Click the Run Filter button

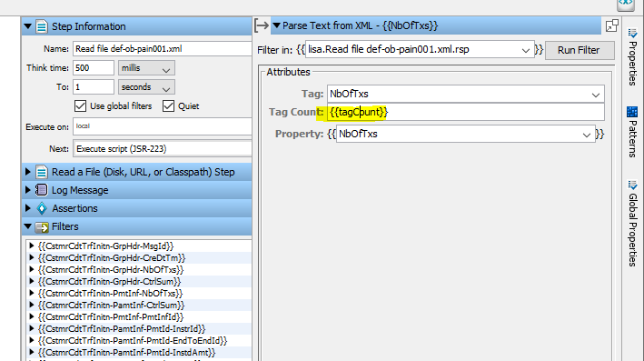coord(580,50)
